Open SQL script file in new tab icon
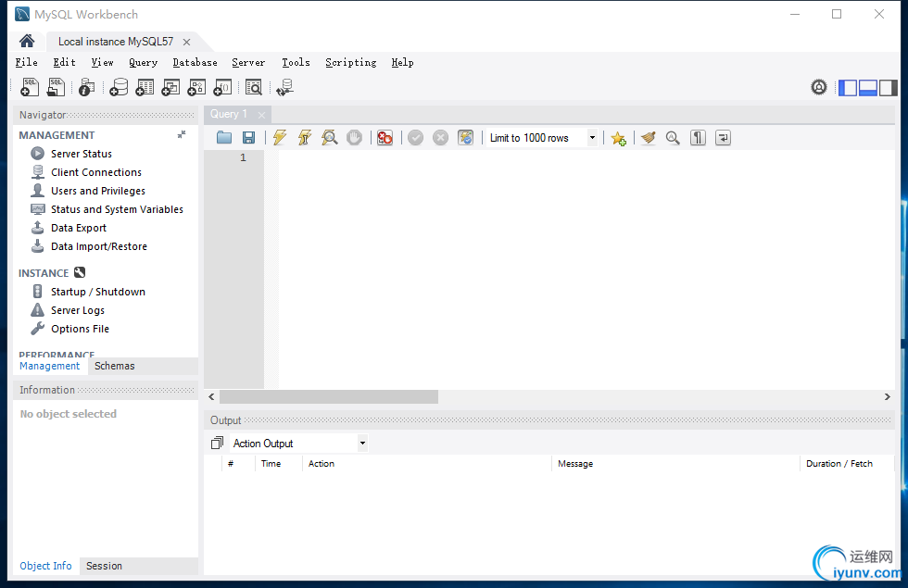The image size is (908, 588). coord(56,87)
